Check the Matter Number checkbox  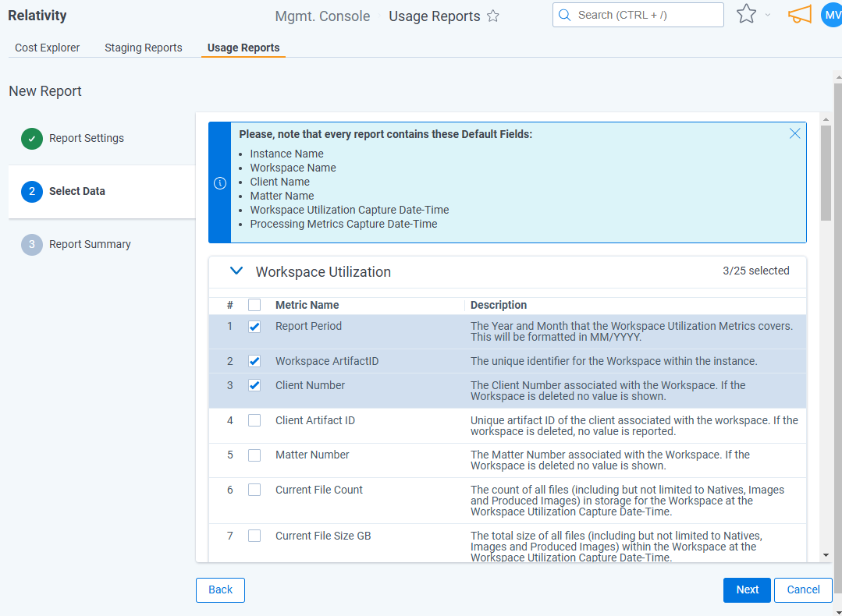pos(254,455)
